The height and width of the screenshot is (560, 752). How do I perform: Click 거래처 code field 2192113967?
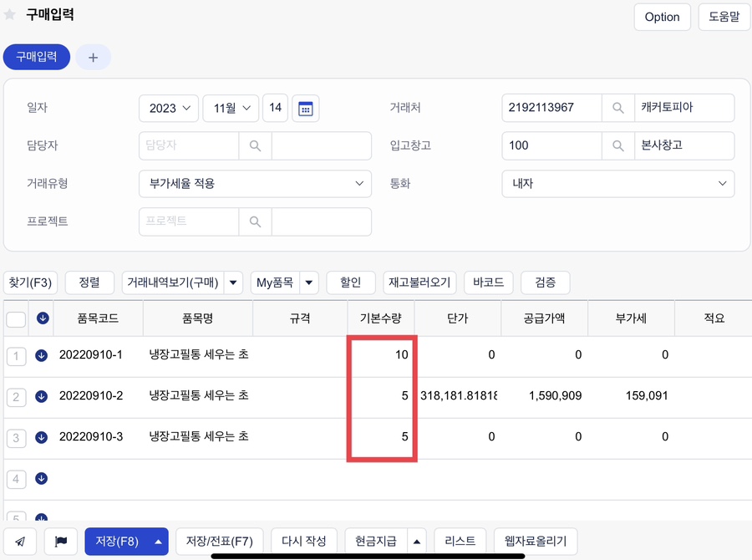click(x=552, y=108)
